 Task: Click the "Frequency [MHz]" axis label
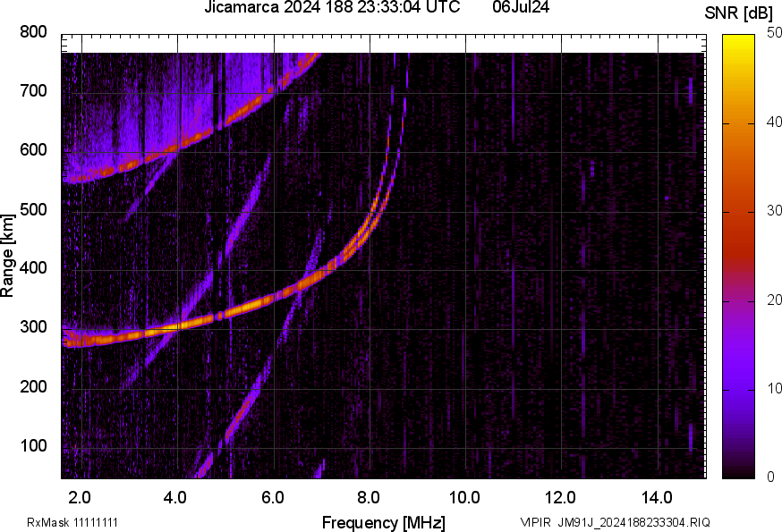point(384,522)
